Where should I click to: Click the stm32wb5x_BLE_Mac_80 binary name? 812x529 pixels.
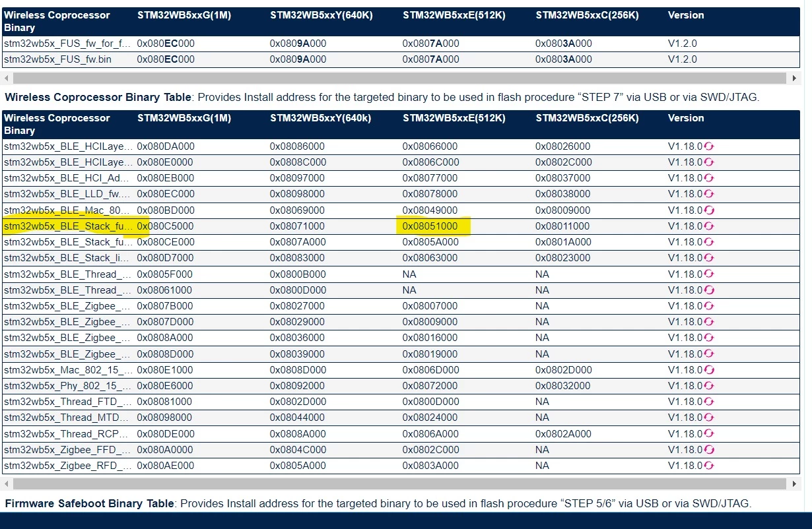point(68,210)
